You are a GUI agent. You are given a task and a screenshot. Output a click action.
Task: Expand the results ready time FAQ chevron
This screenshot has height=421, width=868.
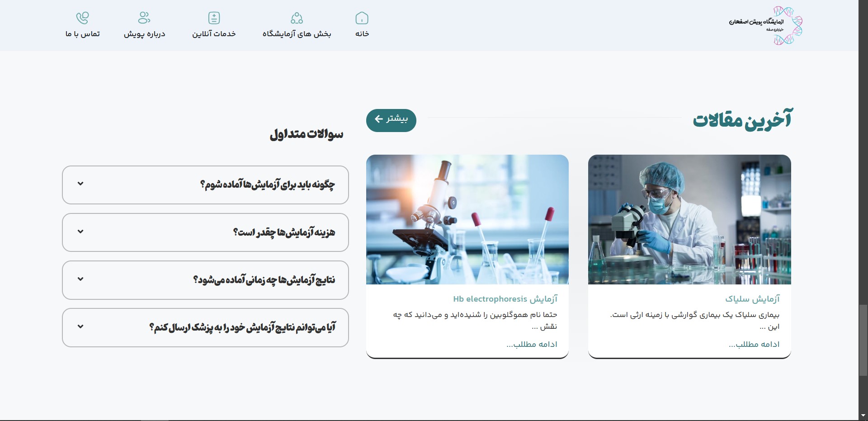80,279
